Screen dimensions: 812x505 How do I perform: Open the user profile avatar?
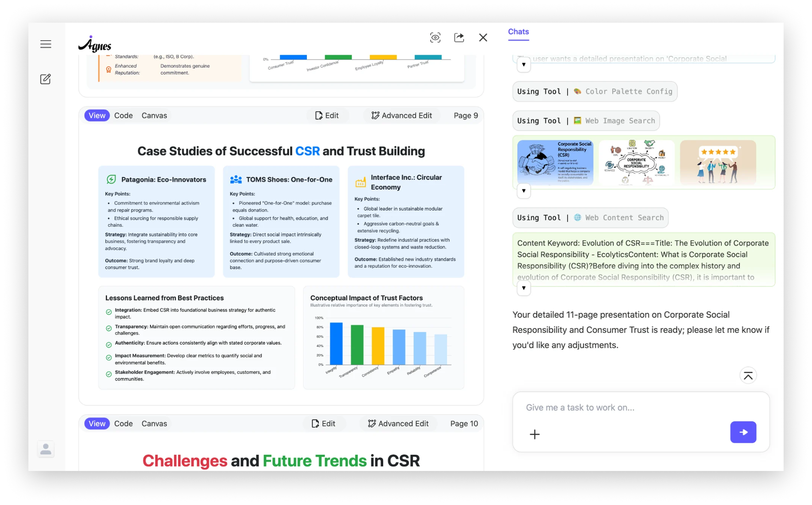tap(46, 449)
